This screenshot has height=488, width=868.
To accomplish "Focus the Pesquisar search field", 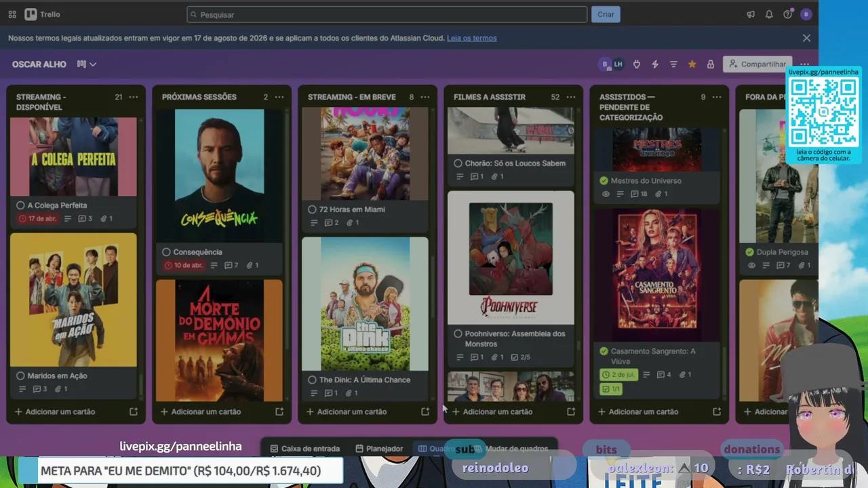I will (x=387, y=14).
